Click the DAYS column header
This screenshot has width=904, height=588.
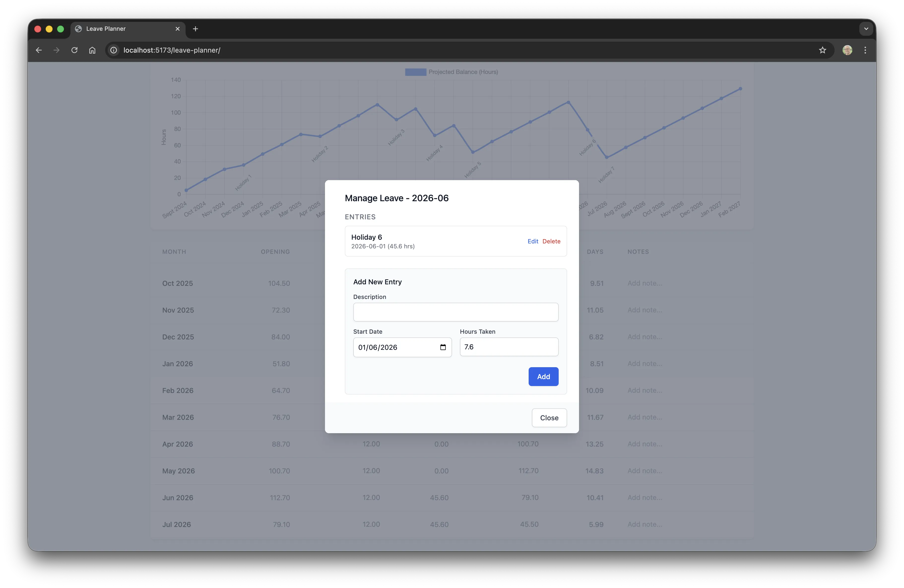pyautogui.click(x=595, y=252)
